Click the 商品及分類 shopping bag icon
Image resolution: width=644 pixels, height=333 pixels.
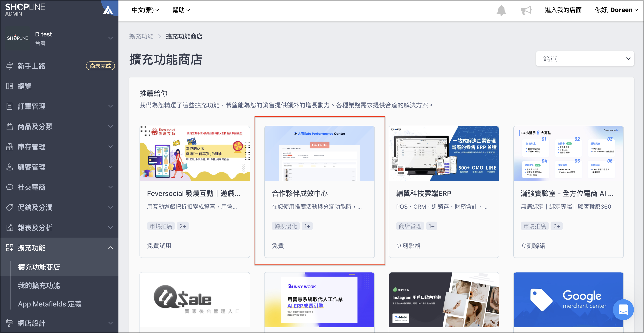tap(9, 127)
